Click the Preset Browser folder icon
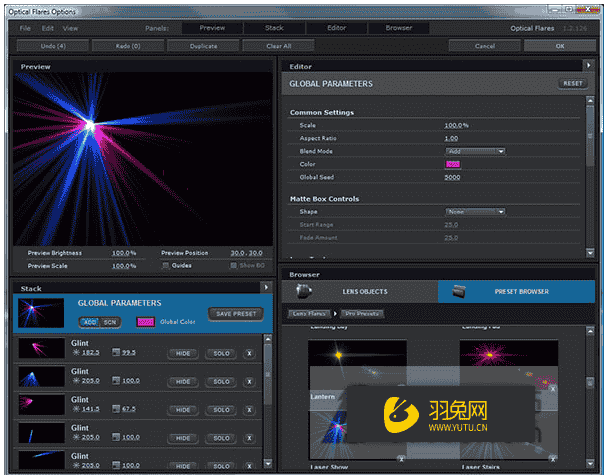Screen dimensions: 604x475 [x=459, y=292]
